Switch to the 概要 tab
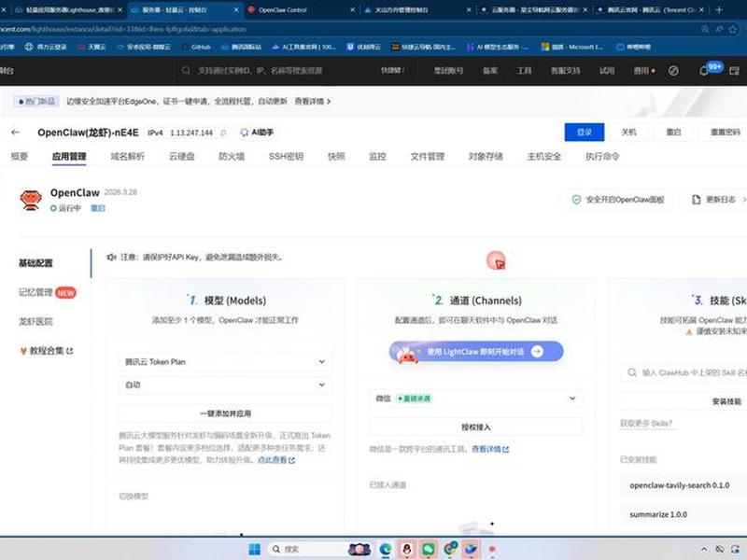The height and width of the screenshot is (560, 747). [19, 156]
